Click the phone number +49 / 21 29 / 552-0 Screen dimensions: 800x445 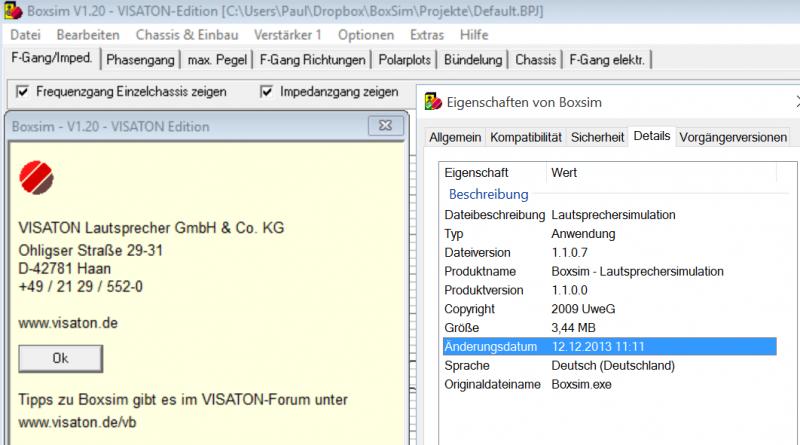81,286
